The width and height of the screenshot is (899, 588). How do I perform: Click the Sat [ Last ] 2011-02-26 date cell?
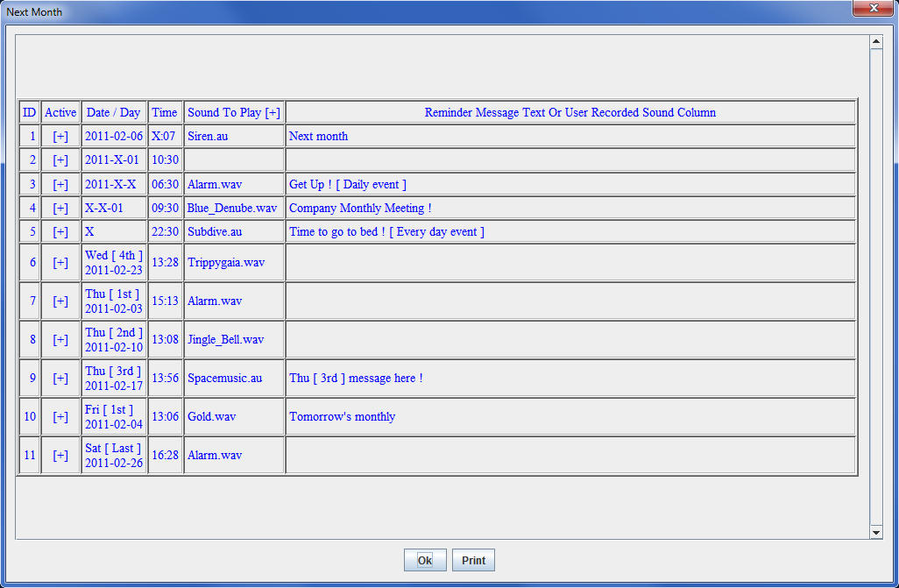point(114,456)
